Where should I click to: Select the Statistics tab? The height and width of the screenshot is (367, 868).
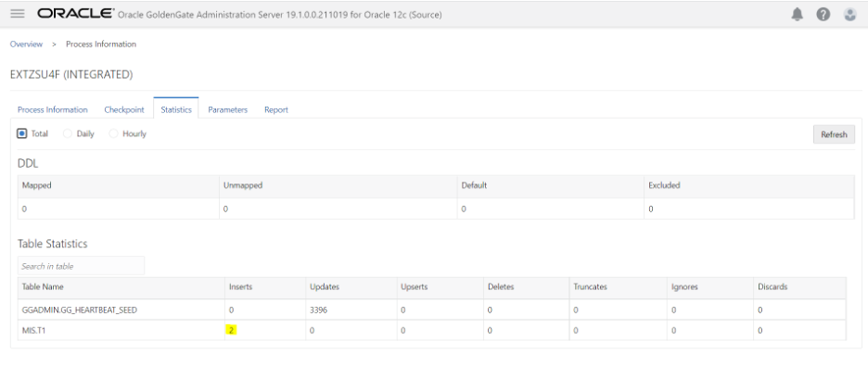click(176, 109)
